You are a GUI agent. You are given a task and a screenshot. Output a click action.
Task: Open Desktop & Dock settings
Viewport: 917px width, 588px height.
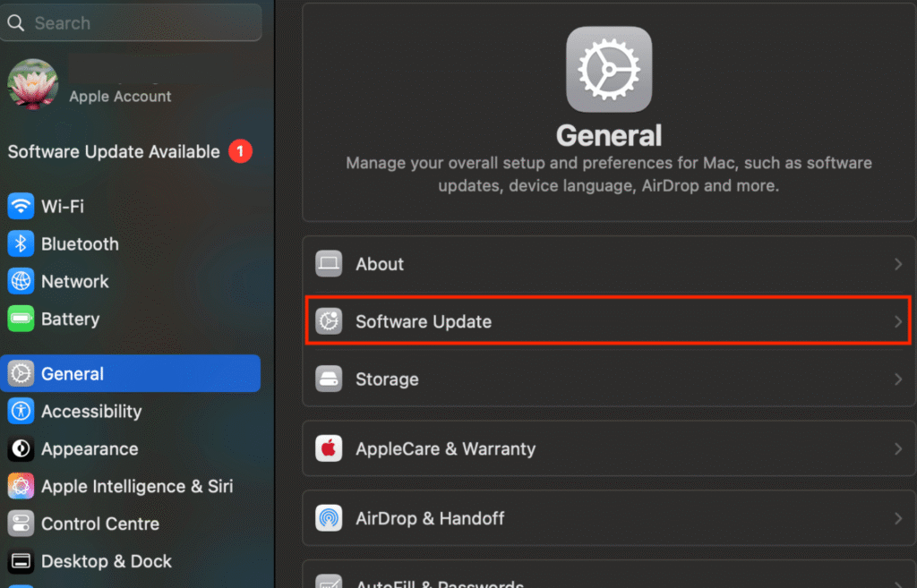click(x=131, y=561)
